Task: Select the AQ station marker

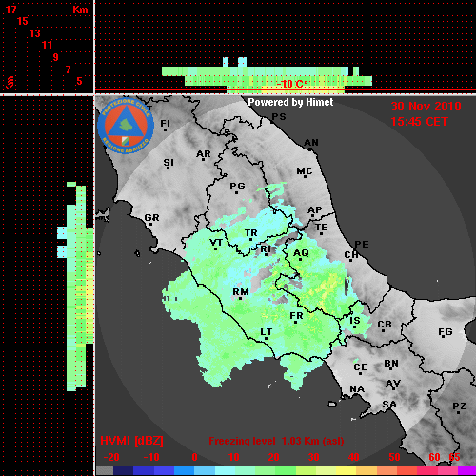Action: pos(301,259)
